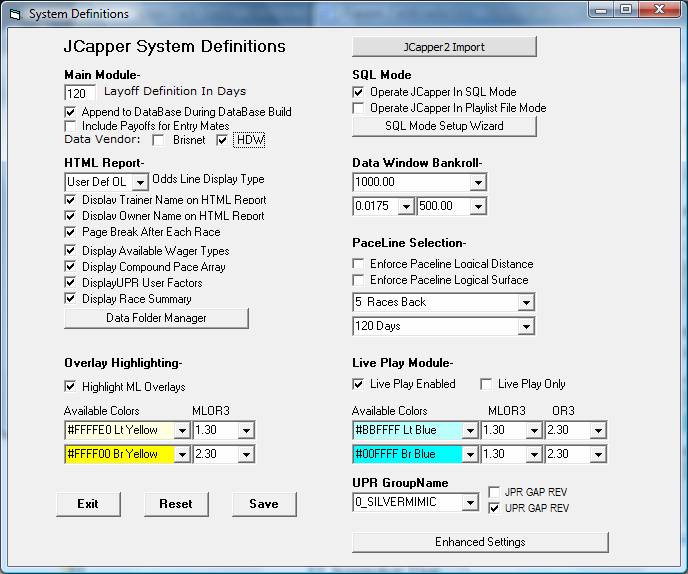Expand the 1000.00 bankroll dropdown
This screenshot has width=688, height=574.
click(478, 182)
